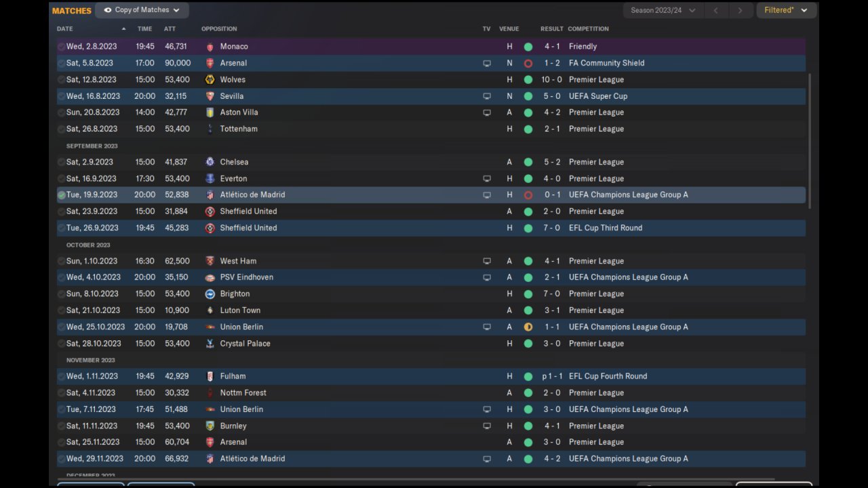Viewport: 868px width, 488px height.
Task: Click the Wolves club crest
Action: (x=210, y=79)
